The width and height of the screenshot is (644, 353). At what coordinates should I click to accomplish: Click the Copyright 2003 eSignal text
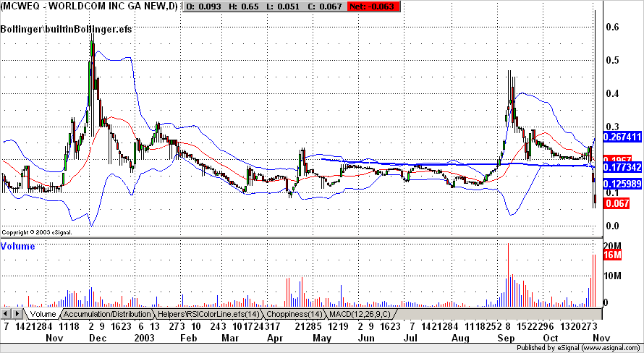click(37, 232)
